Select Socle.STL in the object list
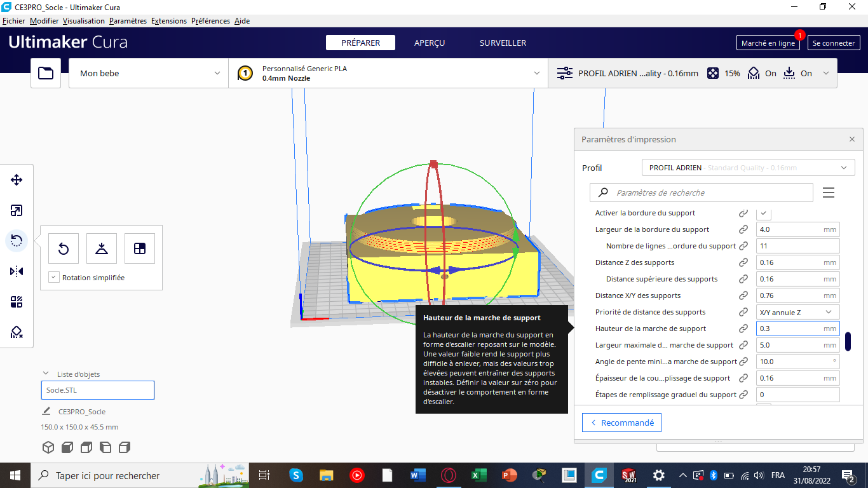This screenshot has height=488, width=868. (98, 390)
